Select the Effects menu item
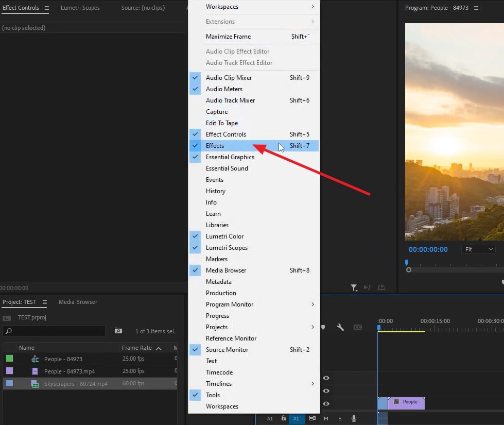504x425 pixels. coord(215,146)
